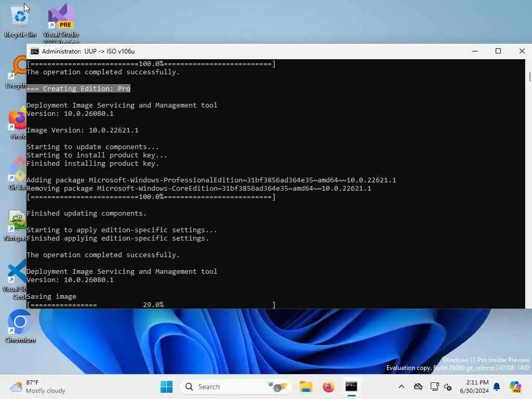This screenshot has width=532, height=399.
Task: Click 'Image Version: 10.0.22621.1' line
Action: point(83,130)
